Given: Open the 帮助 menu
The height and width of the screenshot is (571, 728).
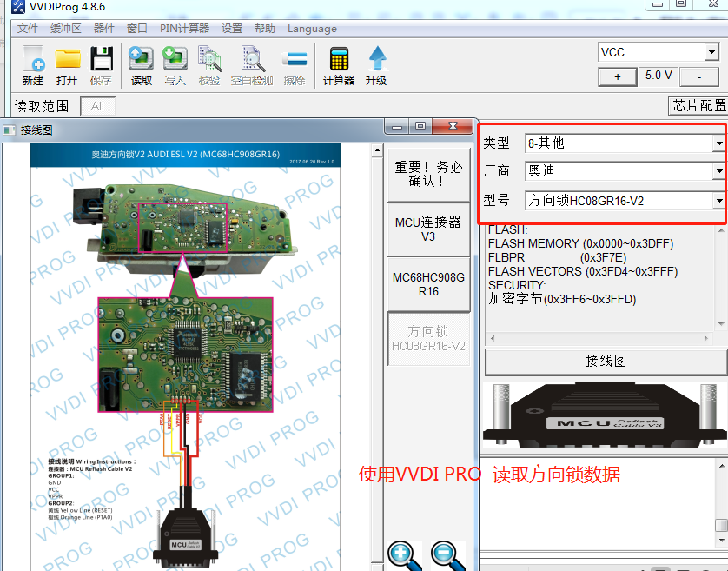Looking at the screenshot, I should pos(265,29).
